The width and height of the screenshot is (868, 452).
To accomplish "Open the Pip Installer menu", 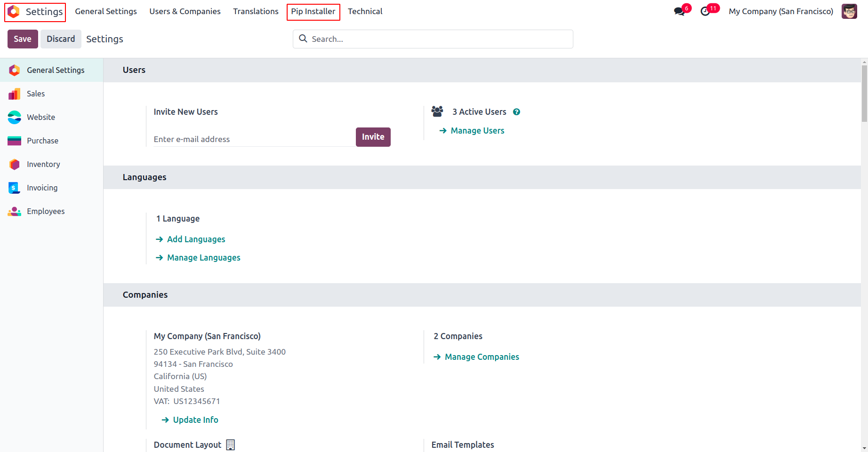I will pos(313,11).
